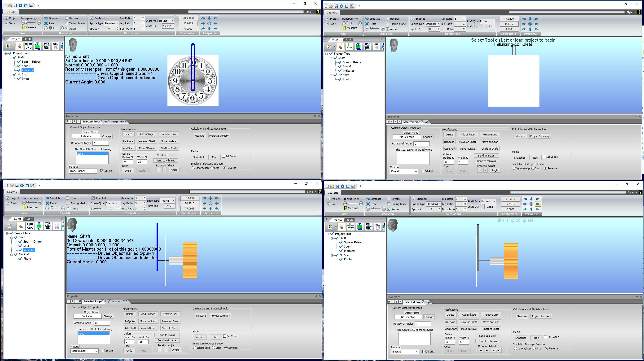Click DXF icon in top-right window
The image size is (644, 361).
pyautogui.click(x=367, y=47)
